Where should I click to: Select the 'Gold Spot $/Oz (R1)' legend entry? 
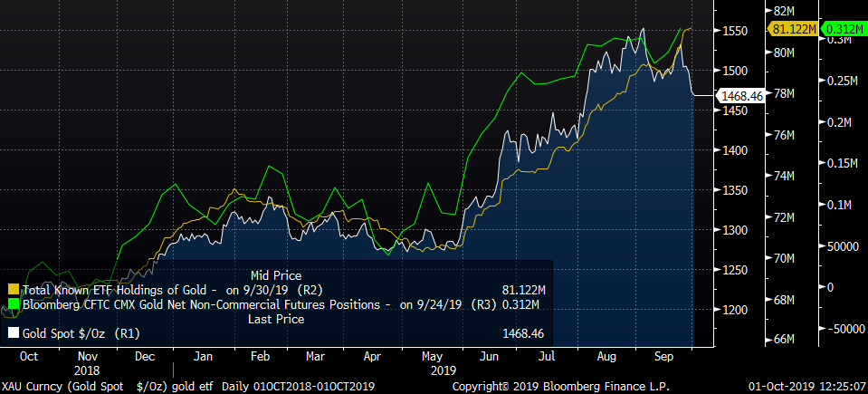(x=81, y=334)
